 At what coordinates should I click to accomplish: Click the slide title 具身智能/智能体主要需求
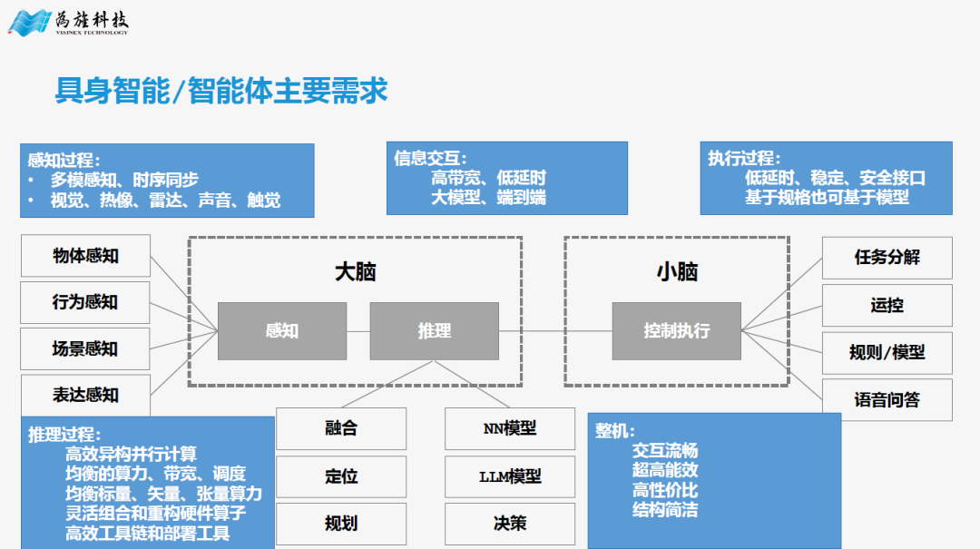[221, 91]
